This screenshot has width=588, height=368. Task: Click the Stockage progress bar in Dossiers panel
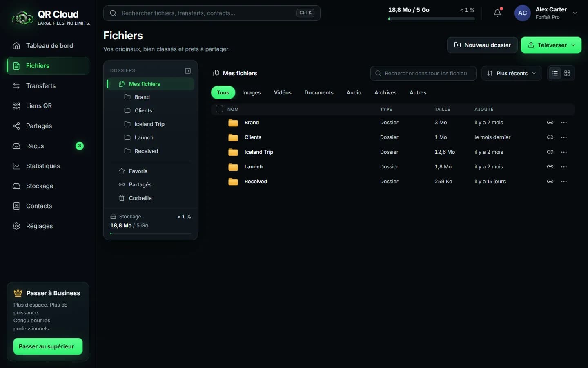click(151, 233)
